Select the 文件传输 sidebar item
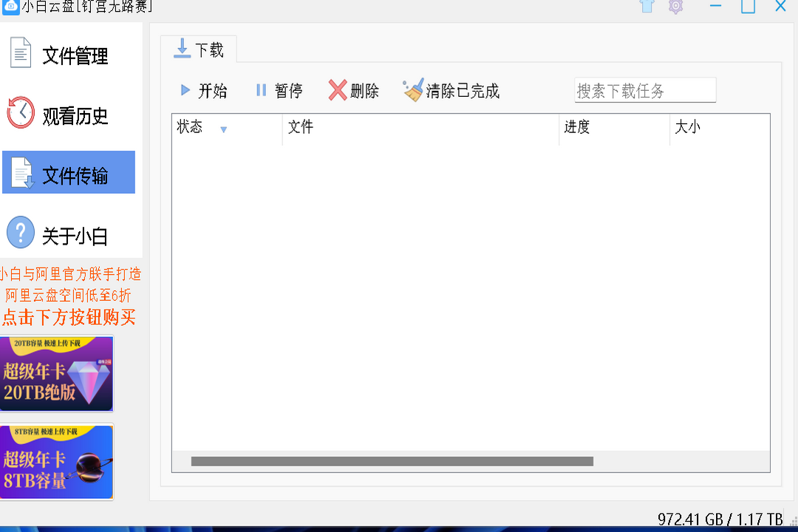This screenshot has height=532, width=798. point(69,172)
